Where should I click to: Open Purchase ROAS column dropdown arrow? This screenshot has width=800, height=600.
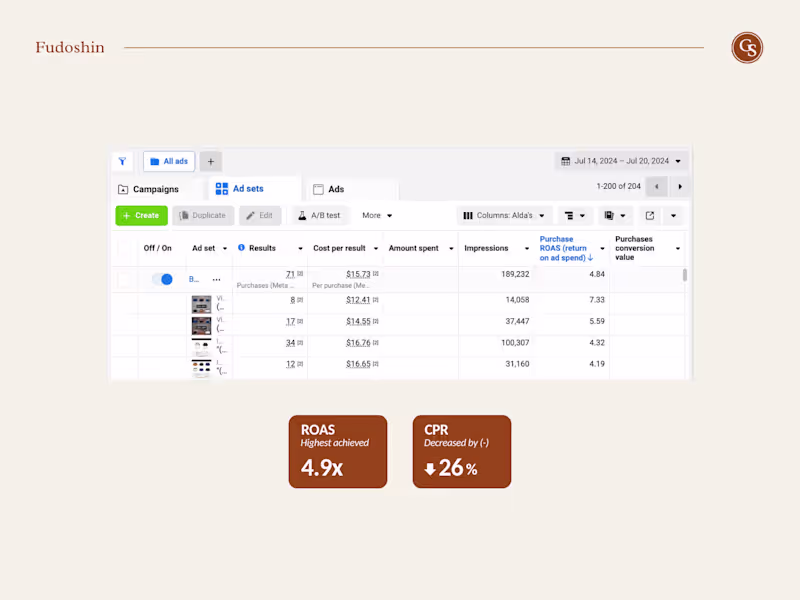602,248
